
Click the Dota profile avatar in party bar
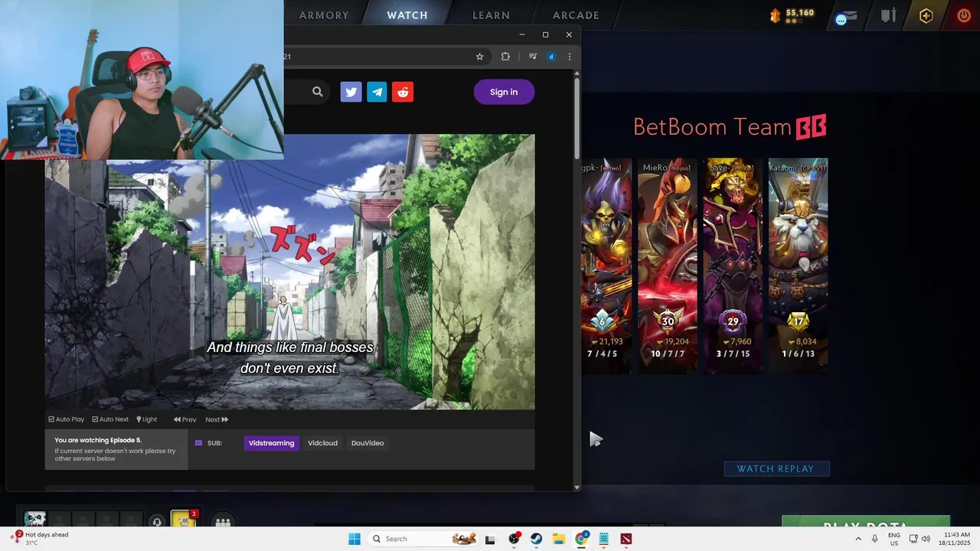[34, 520]
